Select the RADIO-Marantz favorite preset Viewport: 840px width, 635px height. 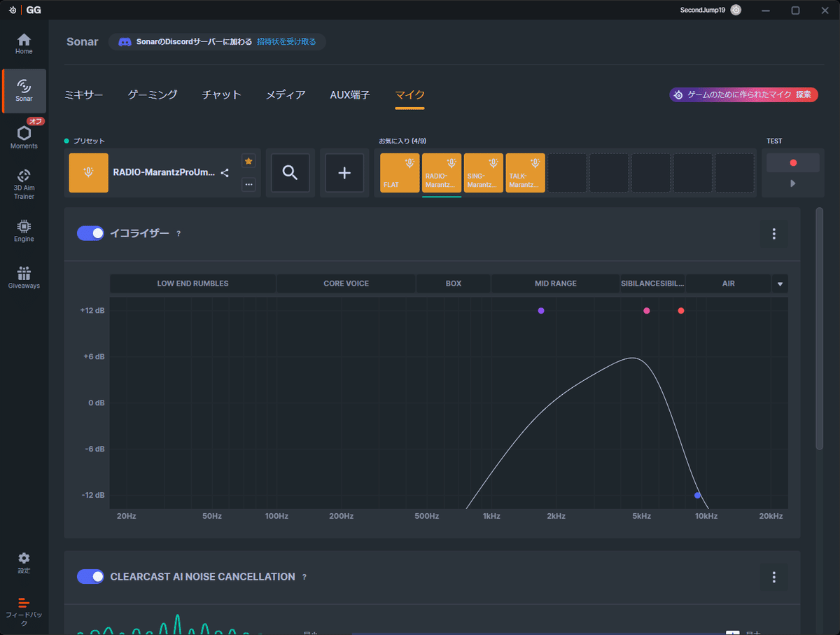pyautogui.click(x=442, y=173)
